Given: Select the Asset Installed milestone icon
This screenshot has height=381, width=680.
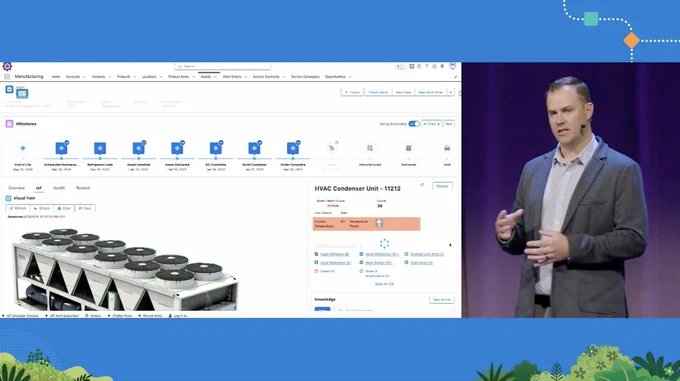Looking at the screenshot, I should click(x=138, y=148).
